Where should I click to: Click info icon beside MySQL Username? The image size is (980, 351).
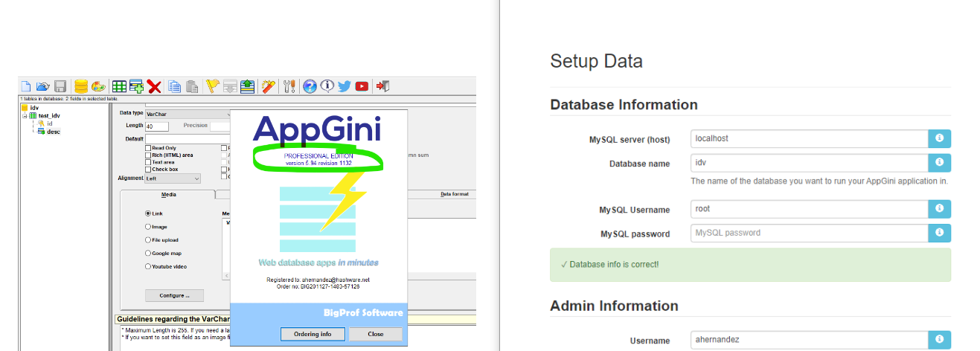tap(940, 209)
